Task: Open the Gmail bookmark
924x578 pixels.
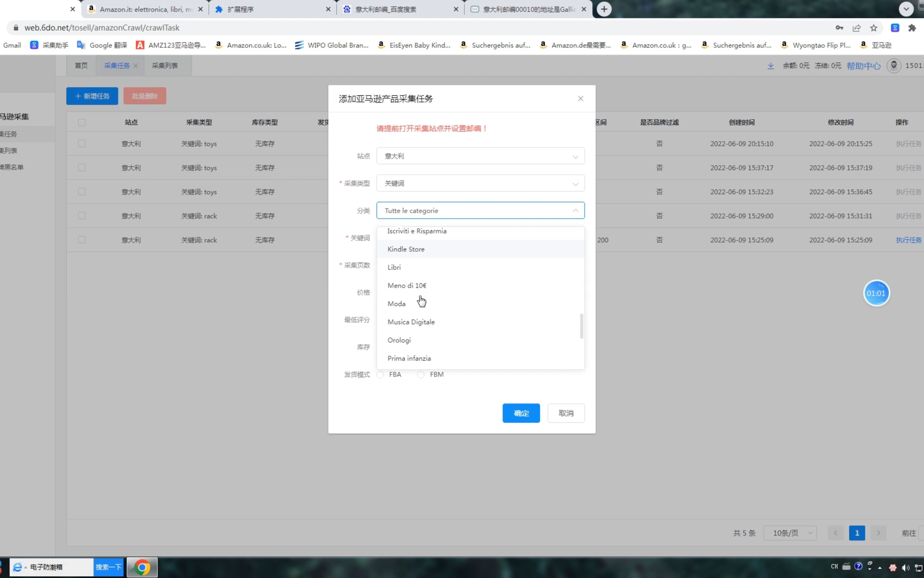Action: click(12, 45)
